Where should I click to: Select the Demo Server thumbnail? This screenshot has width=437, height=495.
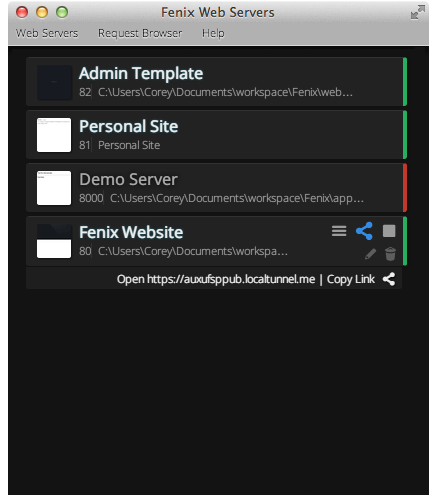tap(54, 188)
